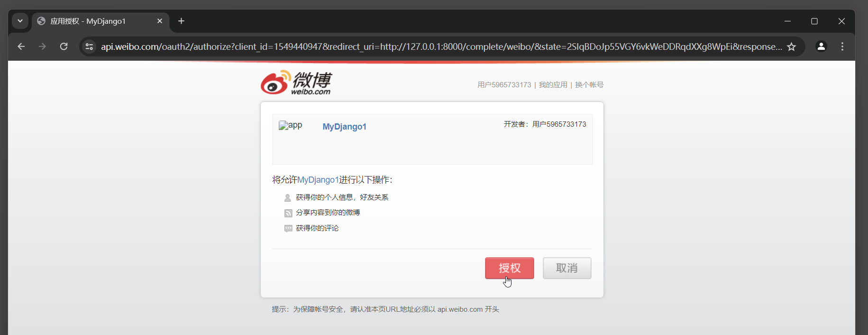Click the 用户5965733173 link in top header
This screenshot has height=335, width=868.
(504, 85)
